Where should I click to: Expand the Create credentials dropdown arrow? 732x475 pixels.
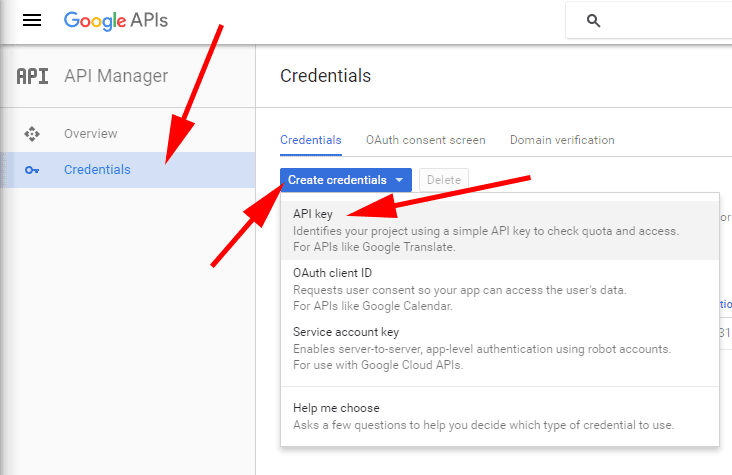coord(400,180)
